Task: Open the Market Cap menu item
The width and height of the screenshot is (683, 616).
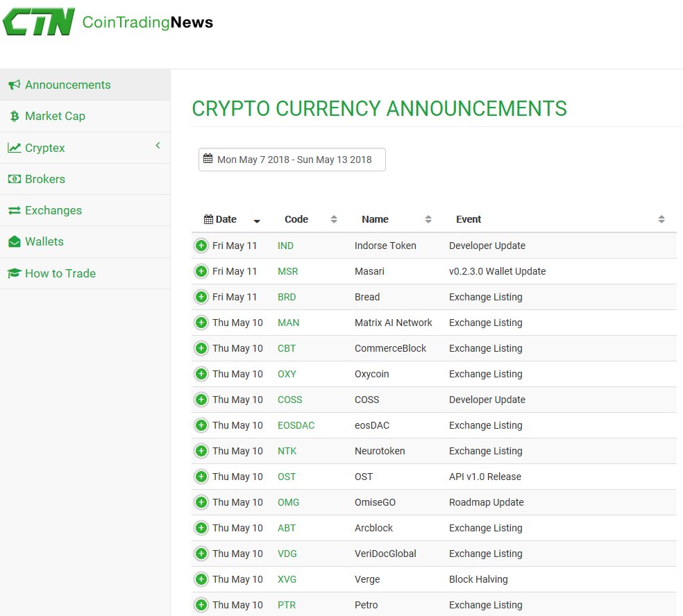Action: (85, 117)
